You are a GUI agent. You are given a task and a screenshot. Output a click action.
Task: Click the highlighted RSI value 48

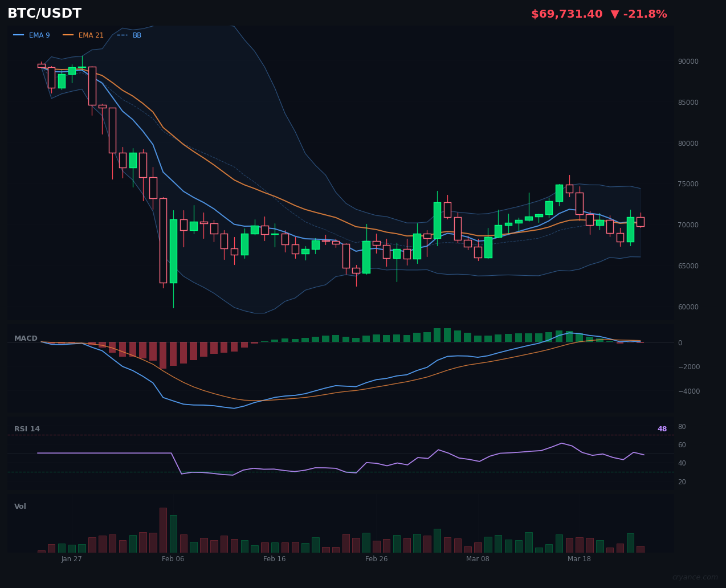click(x=661, y=428)
